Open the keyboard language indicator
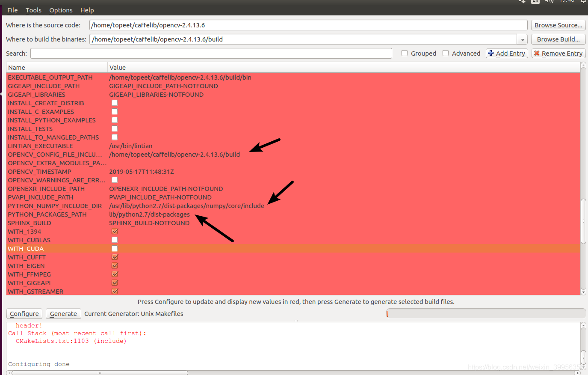The height and width of the screenshot is (375, 588). (x=535, y=1)
